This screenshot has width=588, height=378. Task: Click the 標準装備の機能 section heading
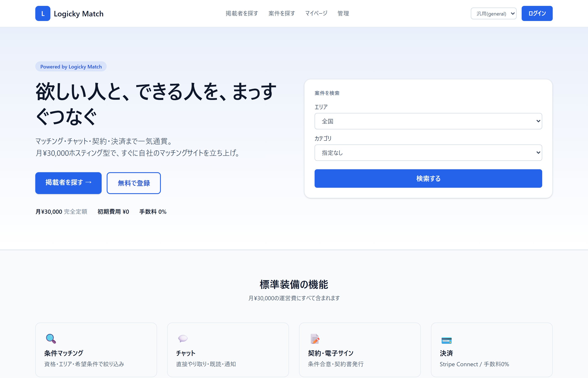click(x=294, y=284)
